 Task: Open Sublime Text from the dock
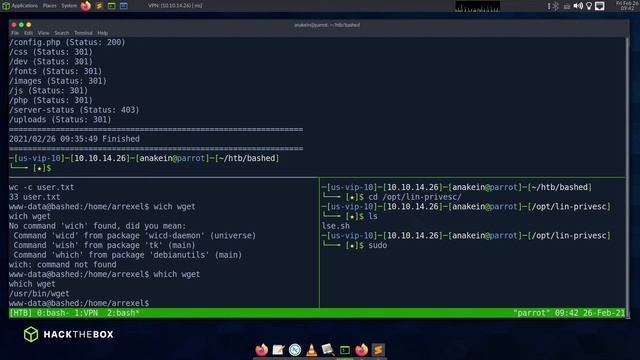[378, 350]
